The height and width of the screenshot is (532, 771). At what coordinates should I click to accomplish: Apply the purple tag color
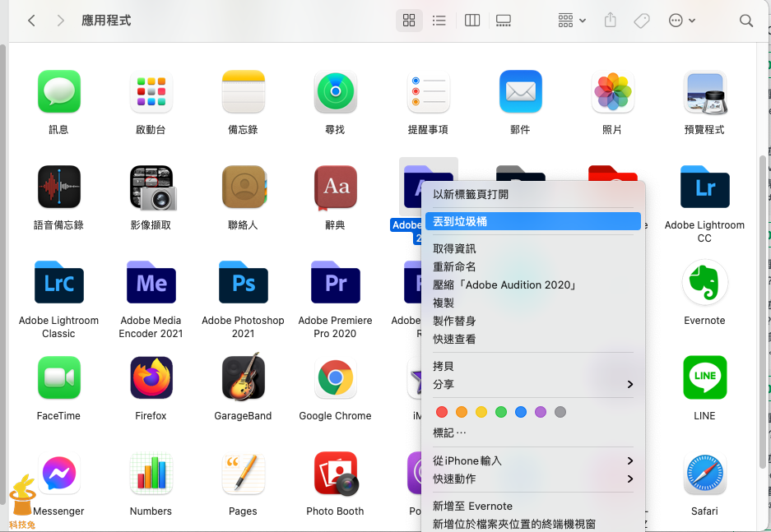541,412
